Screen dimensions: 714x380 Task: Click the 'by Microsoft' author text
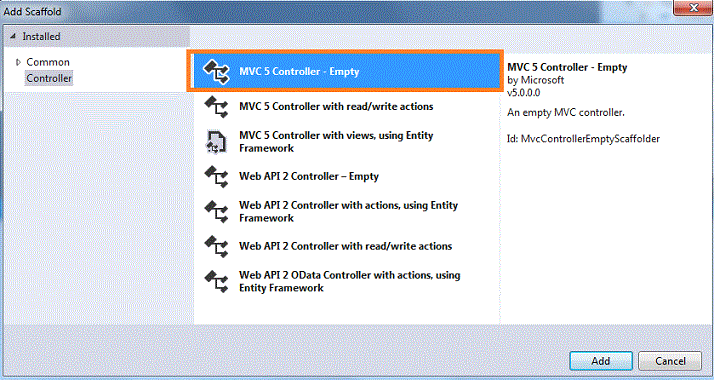tap(536, 80)
